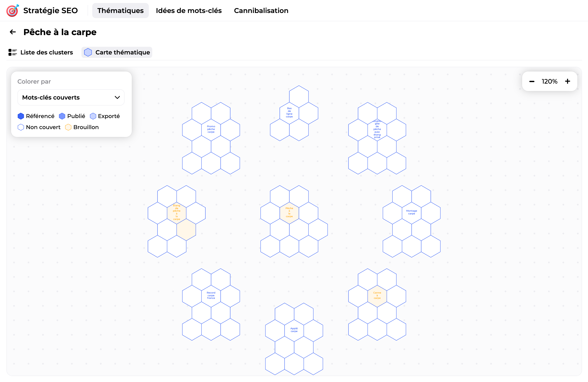Image resolution: width=588 pixels, height=382 pixels.
Task: Switch to Liste des clusters view
Action: [41, 52]
